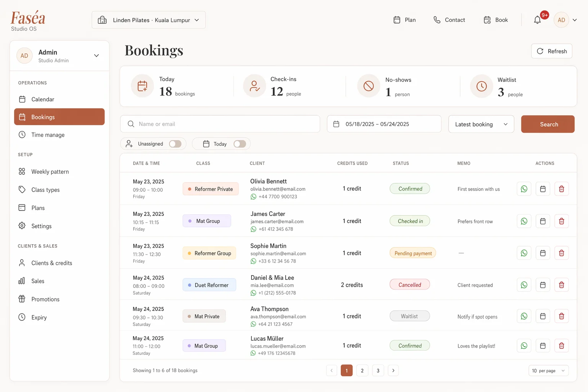Focus the Name or email search field

tap(220, 124)
